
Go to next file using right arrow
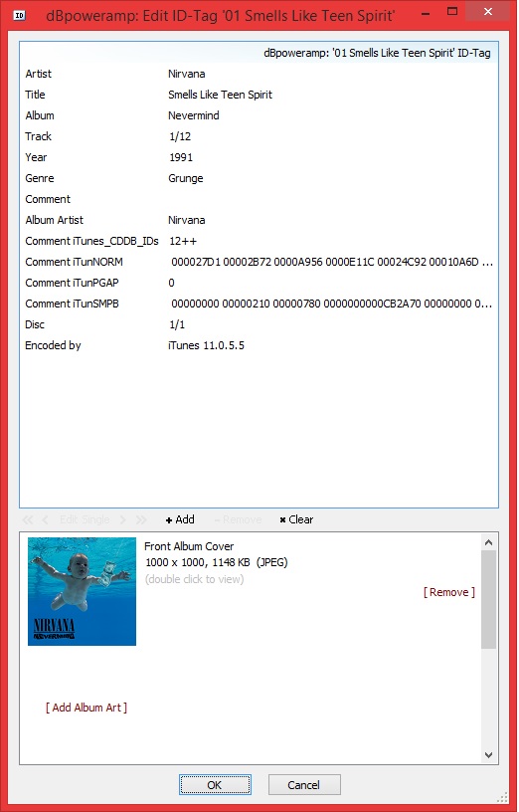(123, 519)
